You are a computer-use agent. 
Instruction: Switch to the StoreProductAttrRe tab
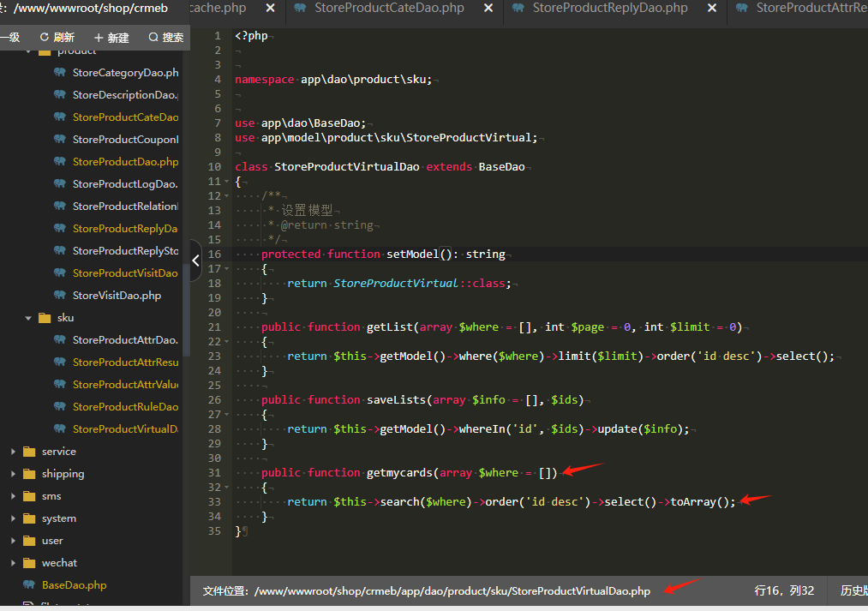pos(811,8)
